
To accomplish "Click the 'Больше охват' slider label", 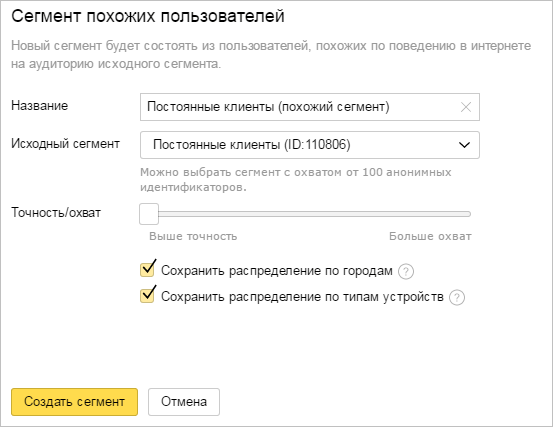I will click(430, 236).
